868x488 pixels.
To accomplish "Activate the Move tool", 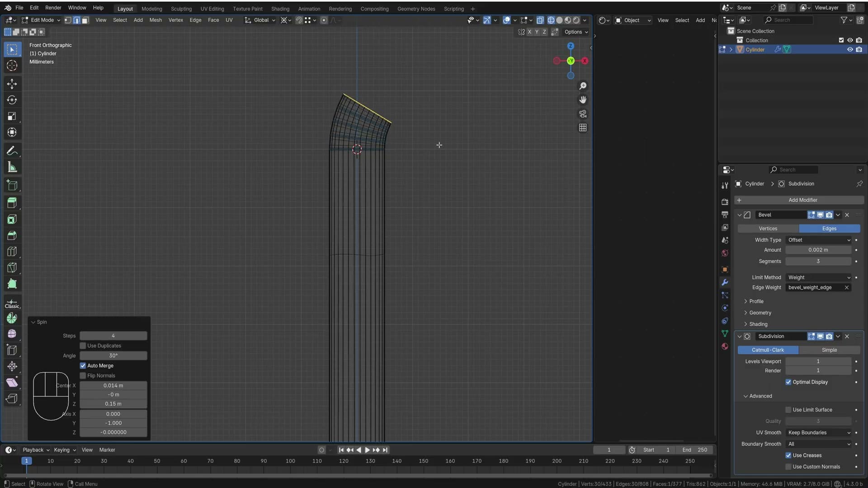I will pos(12,84).
